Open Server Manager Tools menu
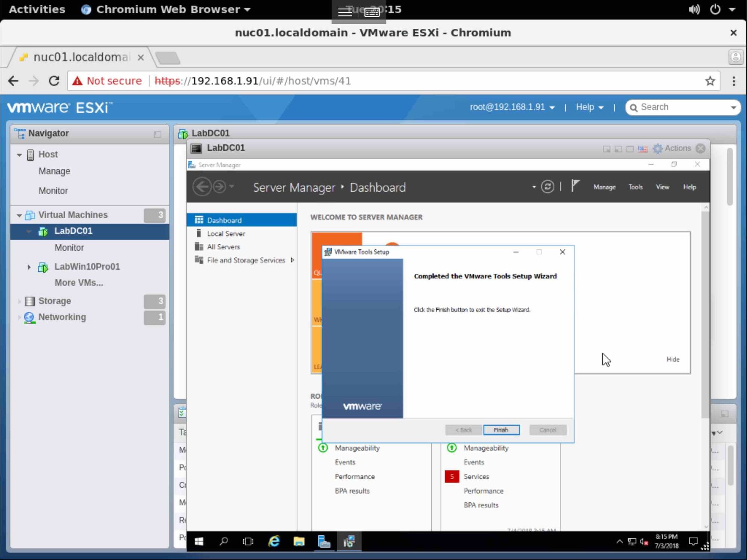Image resolution: width=747 pixels, height=560 pixels. click(x=635, y=187)
